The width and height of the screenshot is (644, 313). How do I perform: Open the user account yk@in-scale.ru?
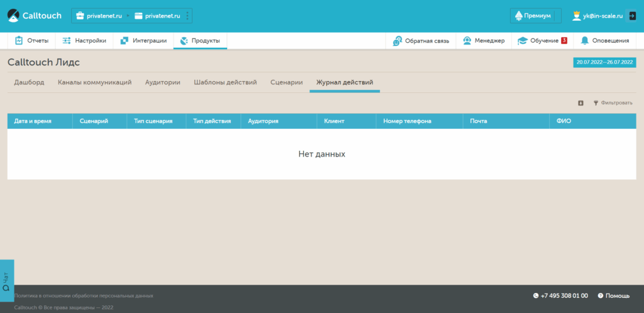[597, 16]
